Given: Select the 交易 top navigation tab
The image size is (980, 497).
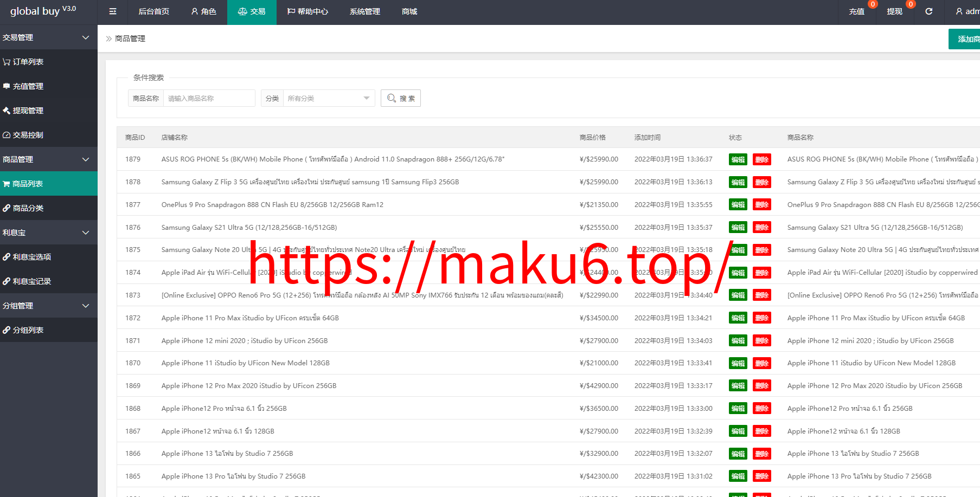Looking at the screenshot, I should (x=252, y=11).
